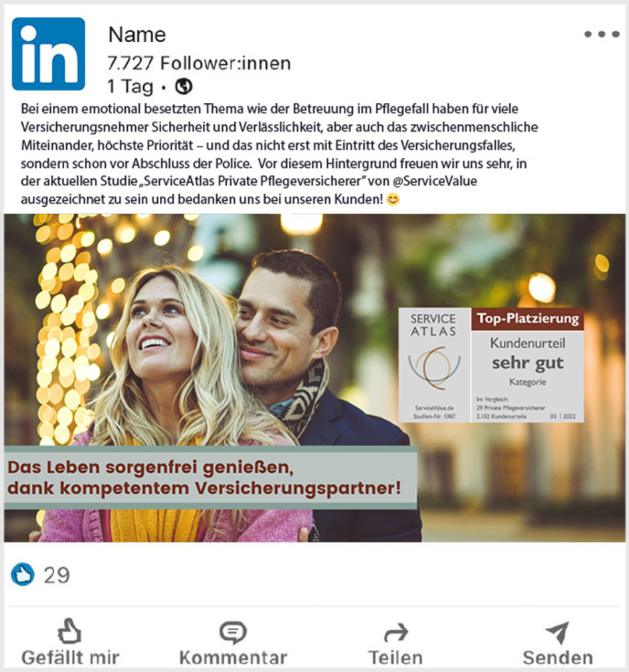Click the Gefällt mir button label
The width and height of the screenshot is (629, 672).
pyautogui.click(x=70, y=657)
